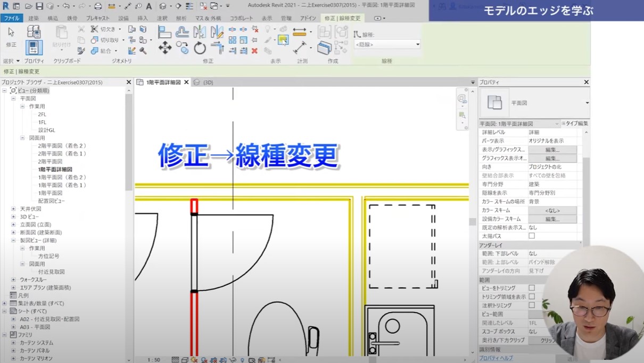
Task: Enable the 太陽パス checkbox
Action: click(531, 236)
